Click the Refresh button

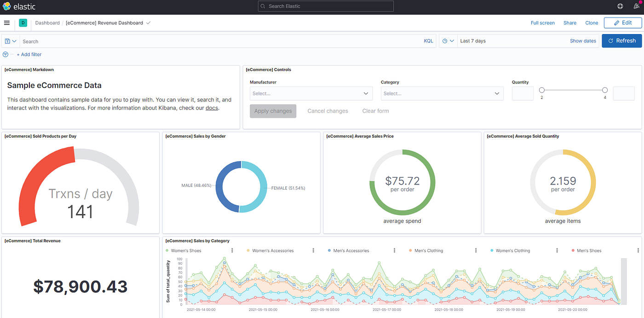click(x=621, y=40)
